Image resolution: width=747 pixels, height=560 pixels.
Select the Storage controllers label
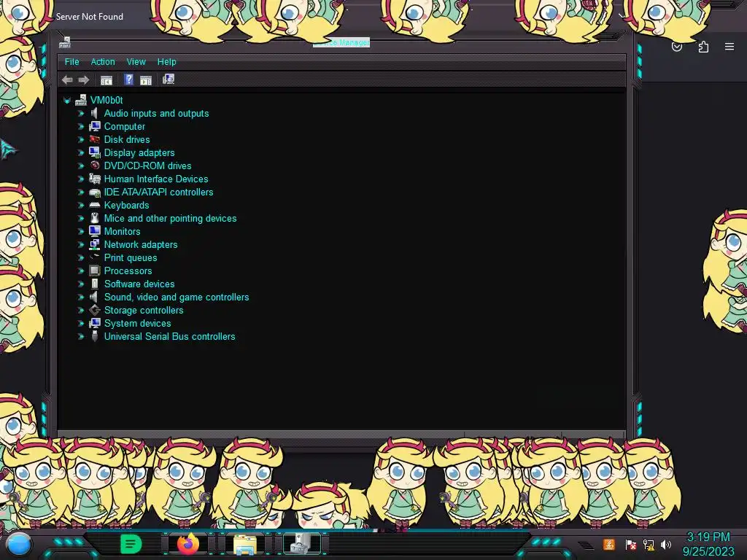pyautogui.click(x=144, y=310)
